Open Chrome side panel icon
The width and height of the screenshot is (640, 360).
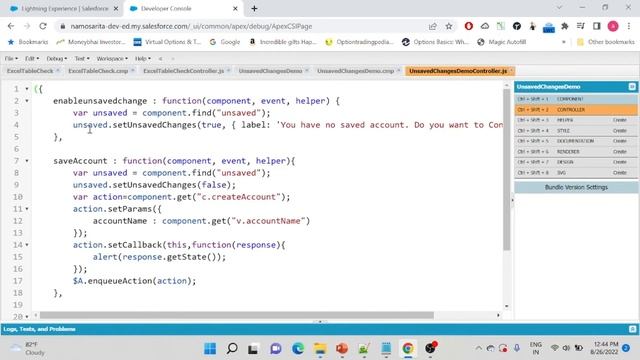pyautogui.click(x=597, y=26)
